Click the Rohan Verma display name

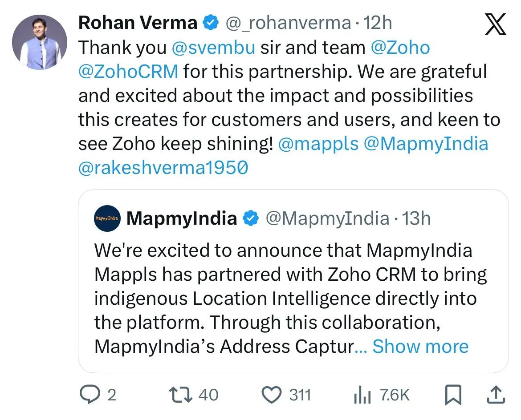[x=138, y=23]
